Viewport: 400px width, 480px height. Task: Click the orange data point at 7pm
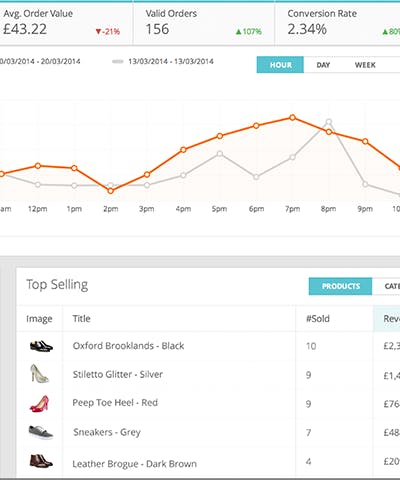pos(292,117)
